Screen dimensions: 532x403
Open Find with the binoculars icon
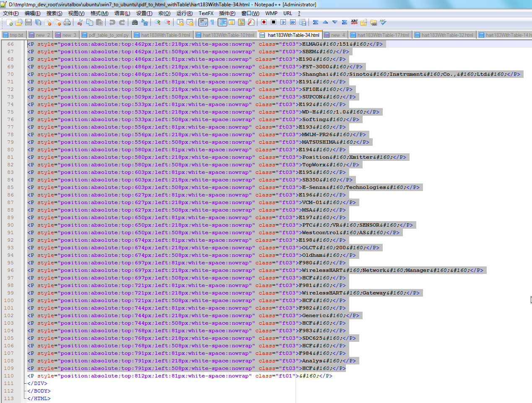click(x=135, y=22)
